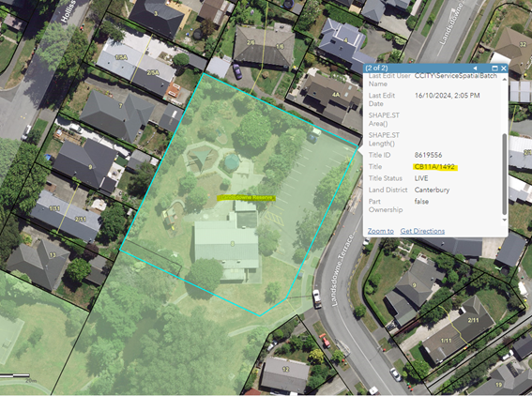Image resolution: width=532 pixels, height=396 pixels.
Task: Click the 20m map scale bar
Action: (x=15, y=376)
